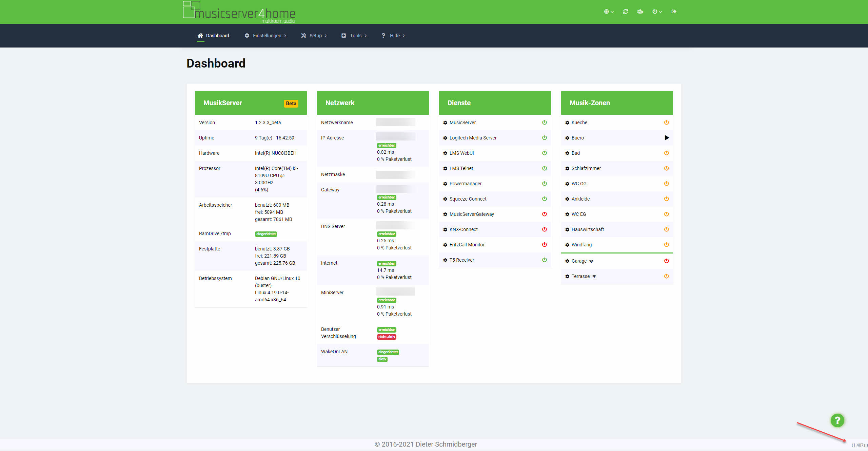868x451 pixels.
Task: Toggle power for MusicServerGateway service
Action: click(x=544, y=214)
